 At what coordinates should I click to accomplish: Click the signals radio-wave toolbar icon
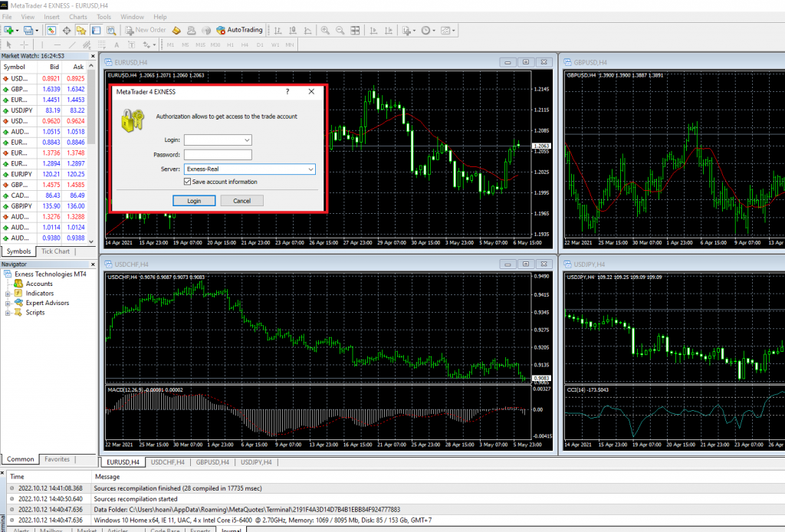click(x=206, y=31)
